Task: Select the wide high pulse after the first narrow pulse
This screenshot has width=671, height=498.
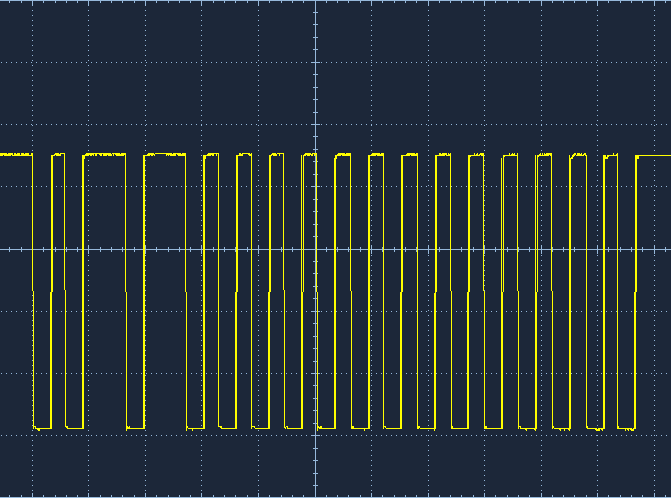Action: pos(105,155)
